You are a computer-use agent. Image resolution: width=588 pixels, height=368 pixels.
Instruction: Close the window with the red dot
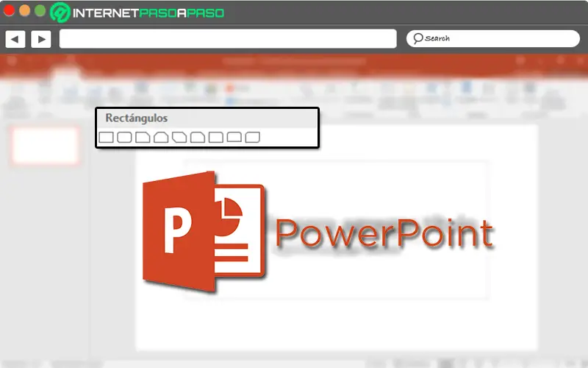point(9,10)
